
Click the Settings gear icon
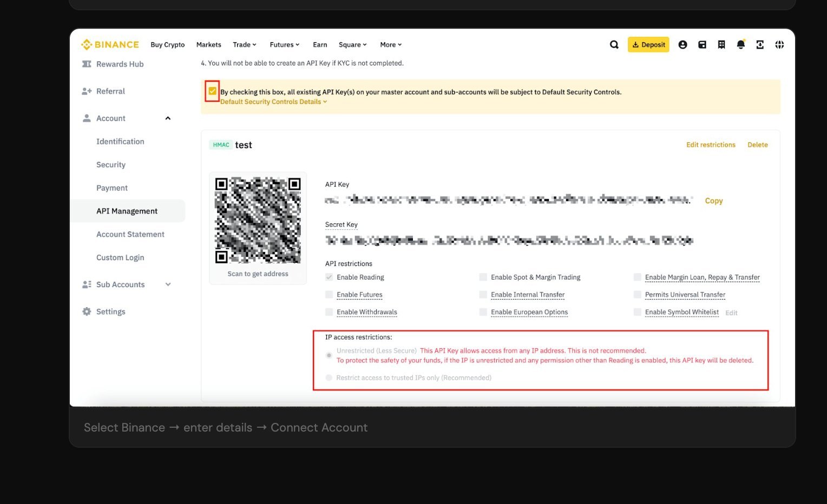coord(87,311)
